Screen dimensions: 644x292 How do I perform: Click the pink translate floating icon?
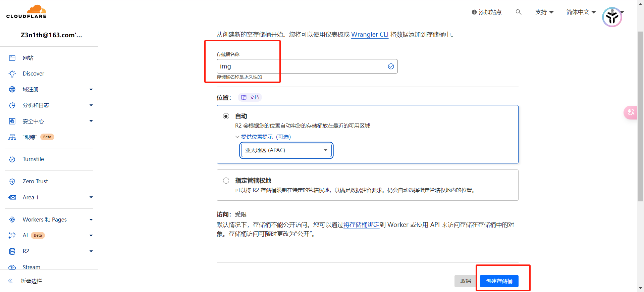pyautogui.click(x=631, y=112)
